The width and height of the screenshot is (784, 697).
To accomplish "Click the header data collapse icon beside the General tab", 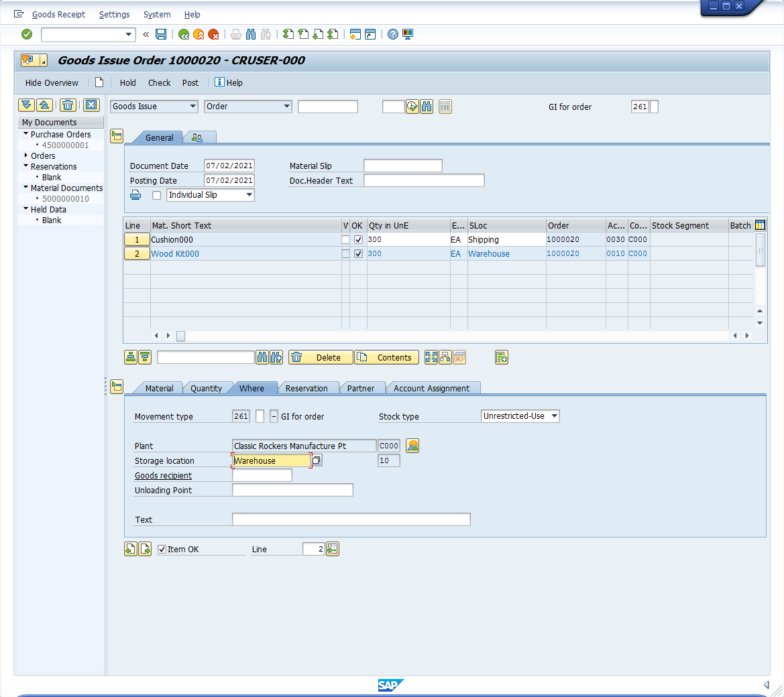I will (x=117, y=136).
